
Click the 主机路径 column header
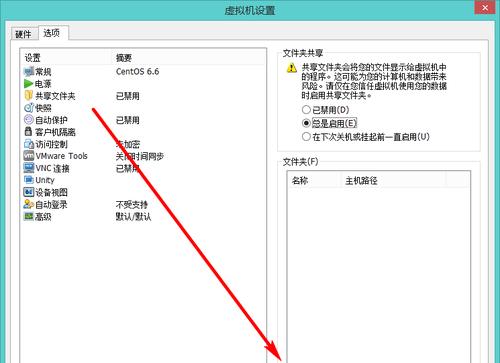394,181
